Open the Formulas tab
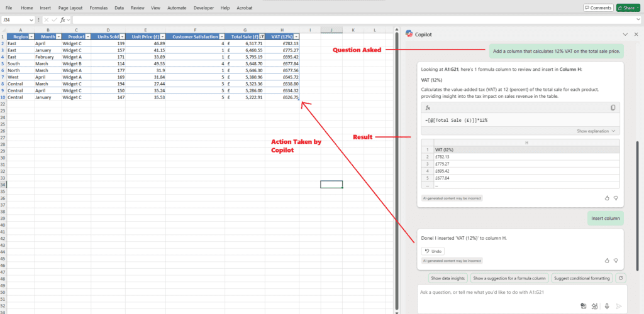 click(x=99, y=8)
